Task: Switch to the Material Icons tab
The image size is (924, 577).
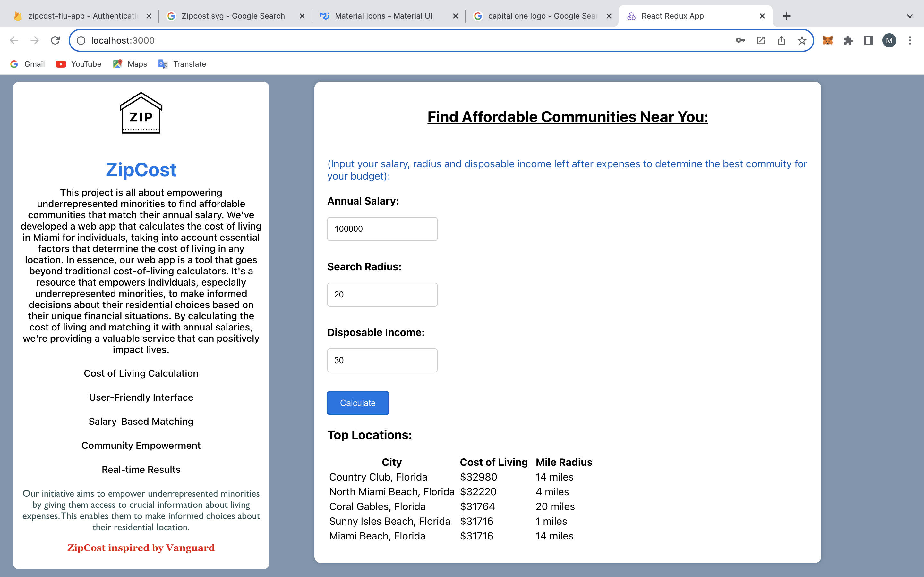Action: 383,16
